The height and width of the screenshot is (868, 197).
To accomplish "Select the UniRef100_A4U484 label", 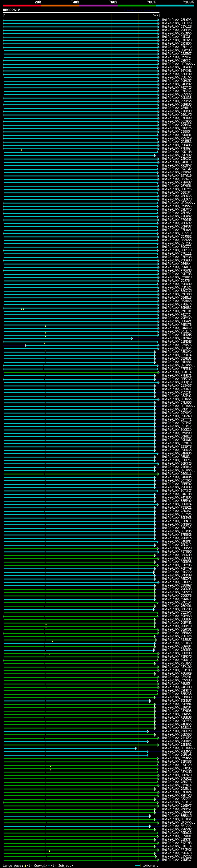I will tap(177, 362).
